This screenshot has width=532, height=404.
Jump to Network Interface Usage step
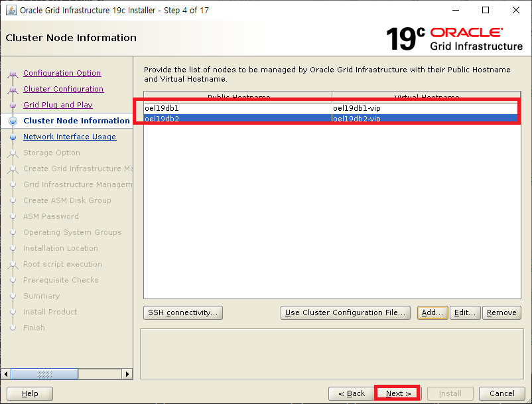(70, 137)
